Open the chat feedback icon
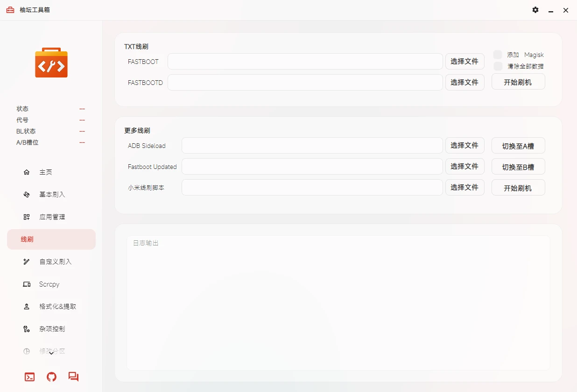The height and width of the screenshot is (392, 577). (73, 377)
